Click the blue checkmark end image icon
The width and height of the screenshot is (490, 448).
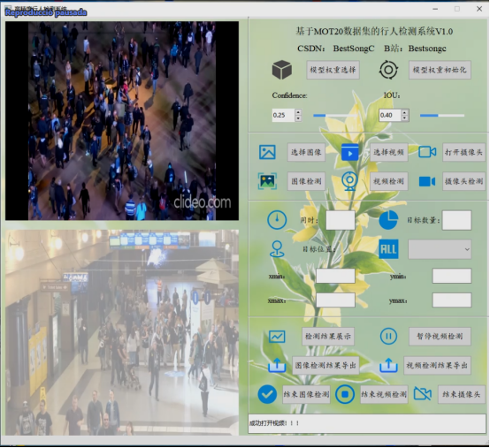click(x=267, y=394)
